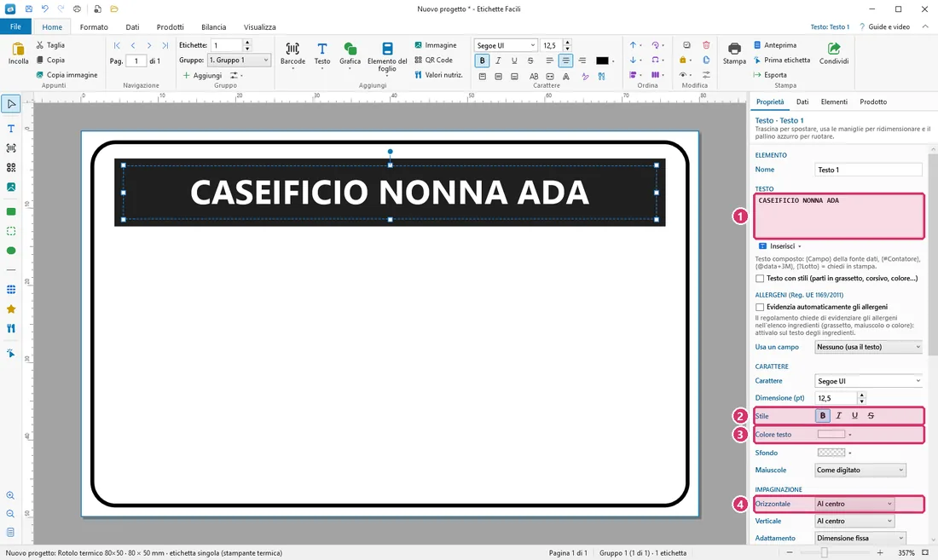This screenshot has height=560, width=938.
Task: Delete element with red trash icon
Action: [706, 45]
